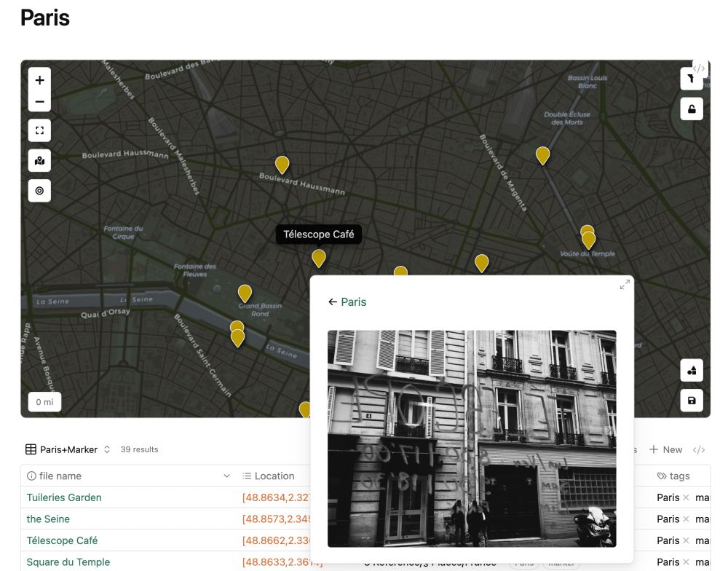
Task: Select the Télescope Café marker on the map
Action: tap(319, 258)
